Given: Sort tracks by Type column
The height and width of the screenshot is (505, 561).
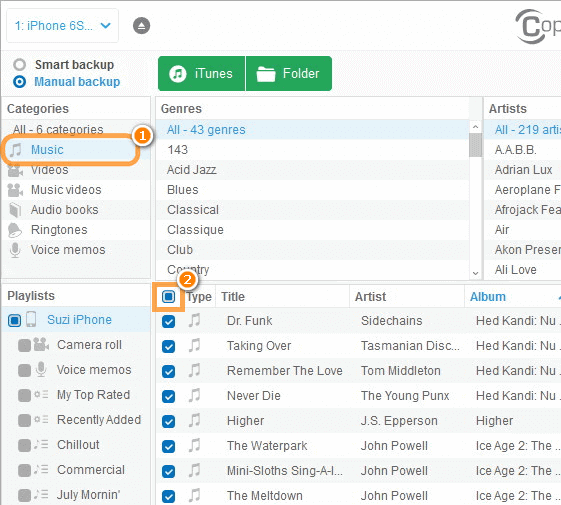Looking at the screenshot, I should pyautogui.click(x=199, y=297).
